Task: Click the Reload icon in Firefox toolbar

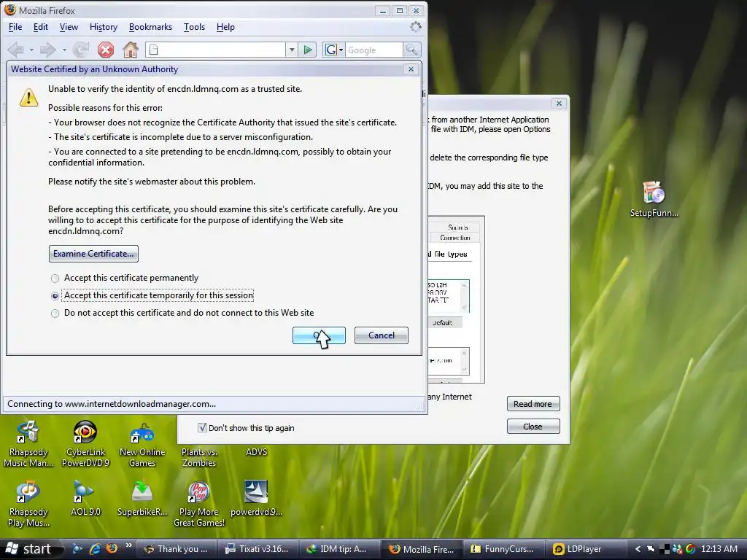Action: click(82, 50)
